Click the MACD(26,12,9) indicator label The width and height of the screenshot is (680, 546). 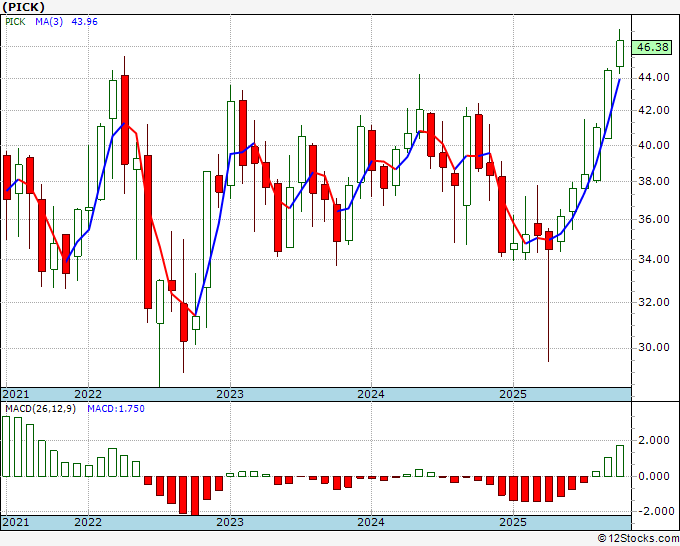pyautogui.click(x=41, y=409)
